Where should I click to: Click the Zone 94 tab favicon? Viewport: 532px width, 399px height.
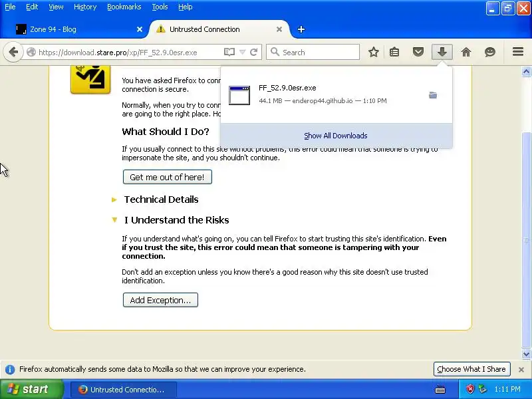[21, 29]
